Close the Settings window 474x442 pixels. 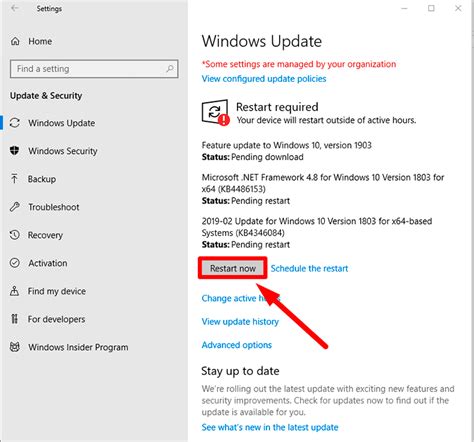coord(458,8)
